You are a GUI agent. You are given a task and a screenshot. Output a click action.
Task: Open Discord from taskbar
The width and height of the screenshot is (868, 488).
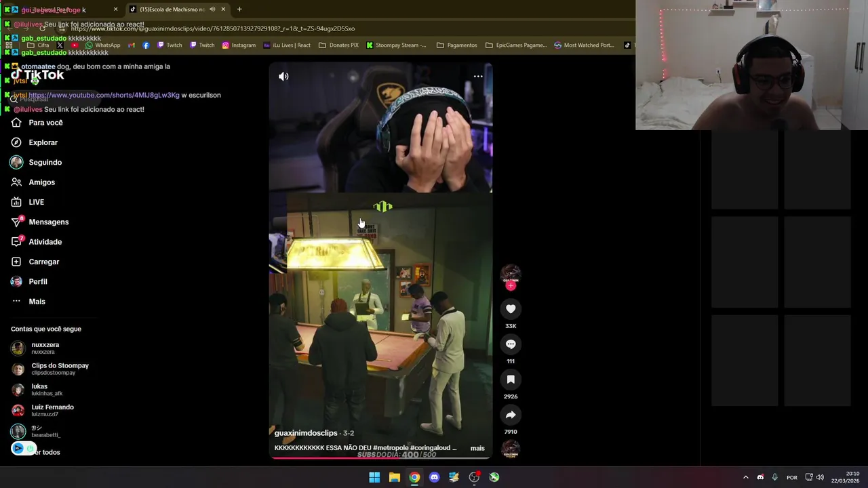pos(434,477)
